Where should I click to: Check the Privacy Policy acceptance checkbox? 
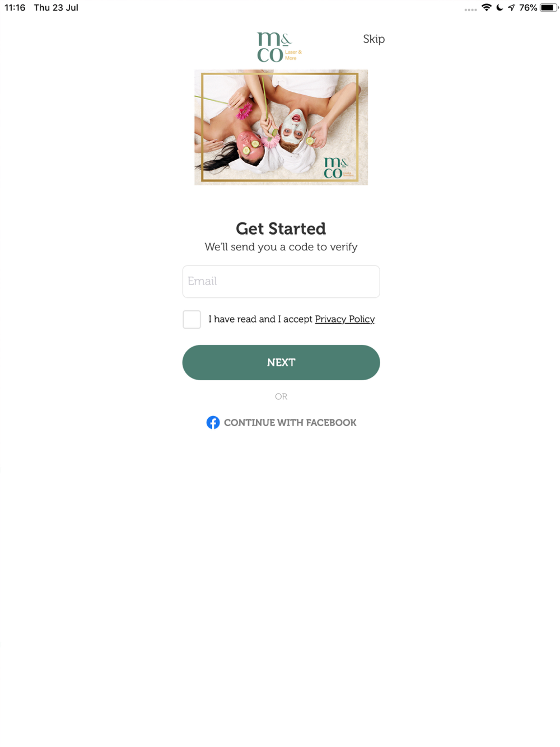192,319
